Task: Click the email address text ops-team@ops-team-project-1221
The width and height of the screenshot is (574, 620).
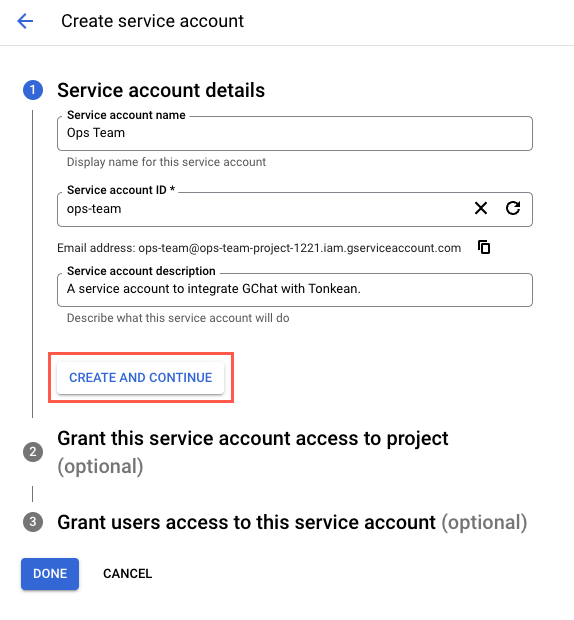Action: [x=299, y=248]
